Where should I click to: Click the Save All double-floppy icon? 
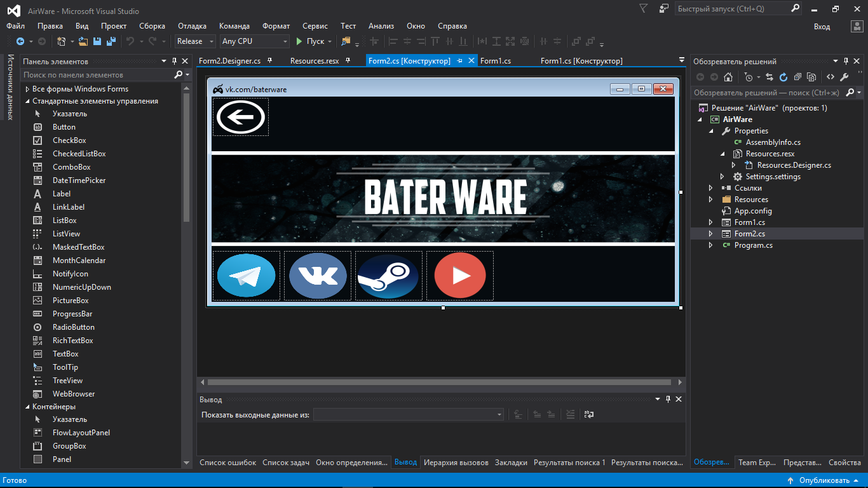point(111,41)
